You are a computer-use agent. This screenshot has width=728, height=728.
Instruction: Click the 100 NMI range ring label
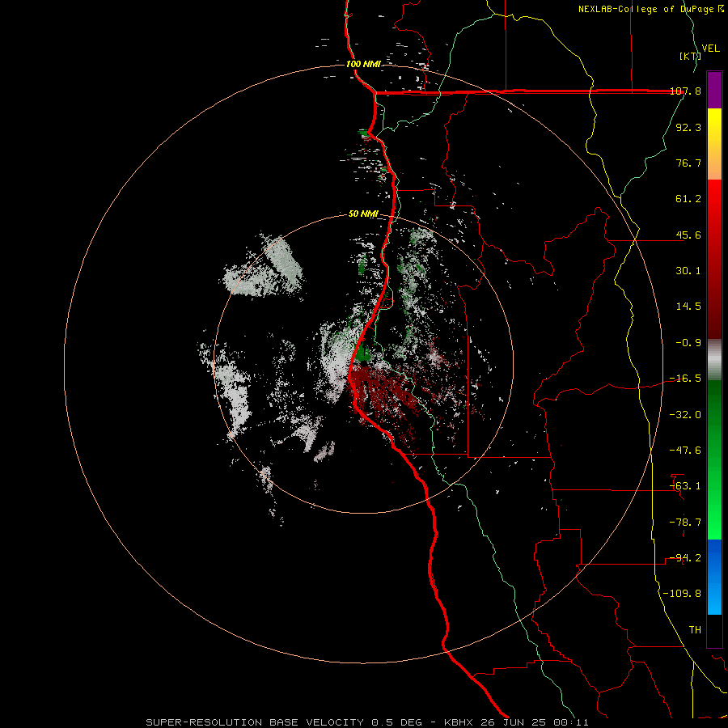pos(363,64)
